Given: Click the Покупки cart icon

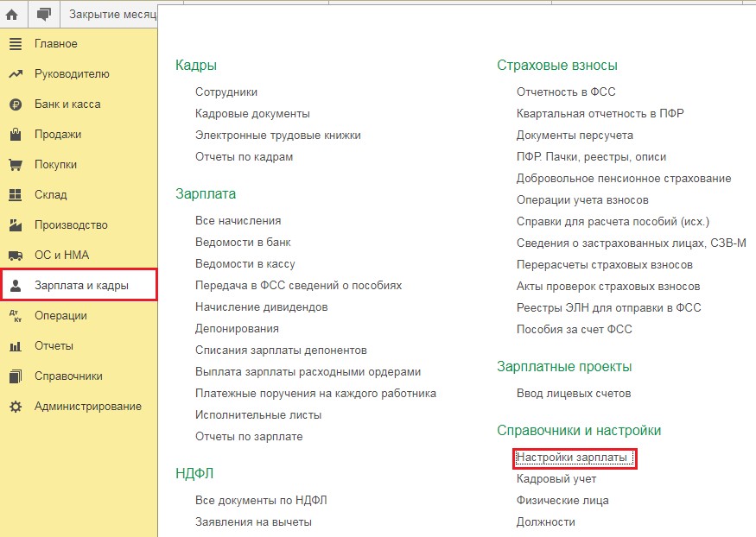Looking at the screenshot, I should [16, 165].
